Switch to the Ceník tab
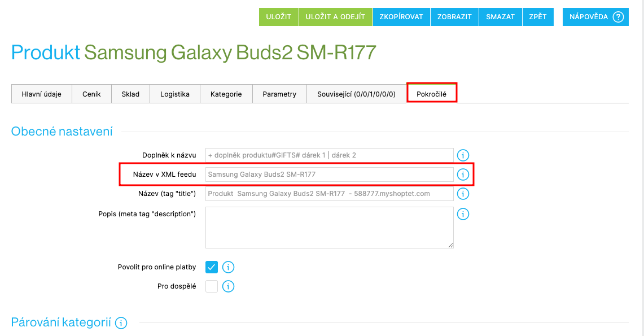644x336 pixels. (x=91, y=94)
